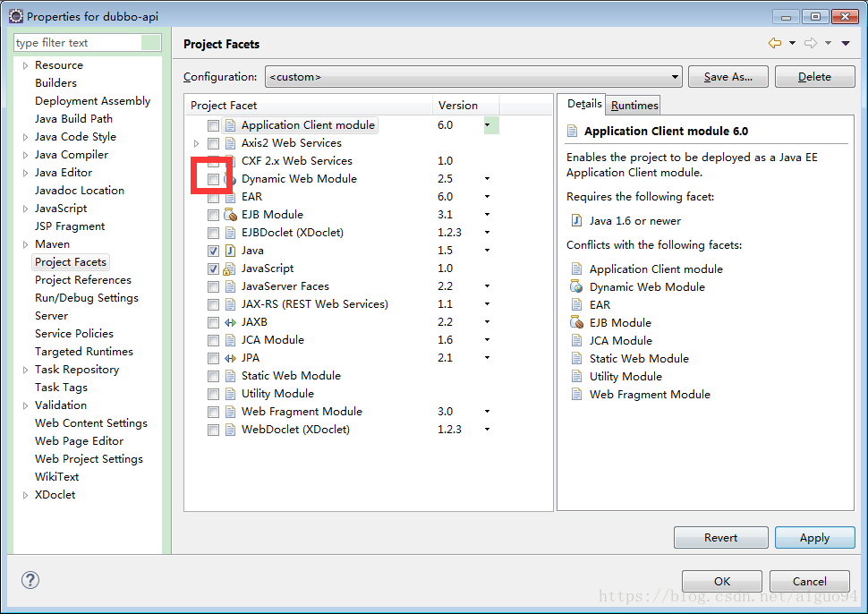
Task: Click Dynamic Web Module icon in Details conflicts
Action: [x=576, y=286]
